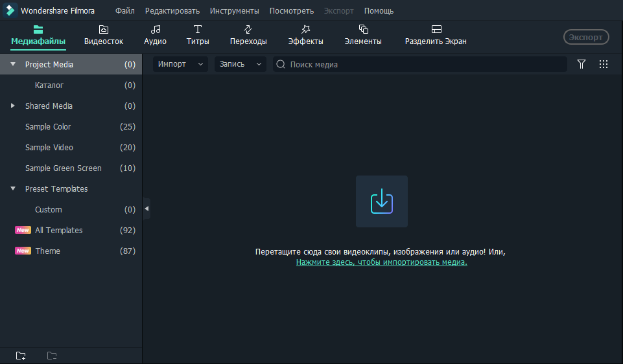The image size is (623, 364).
Task: Collapse the sidebar with the arrow handle
Action: [147, 209]
